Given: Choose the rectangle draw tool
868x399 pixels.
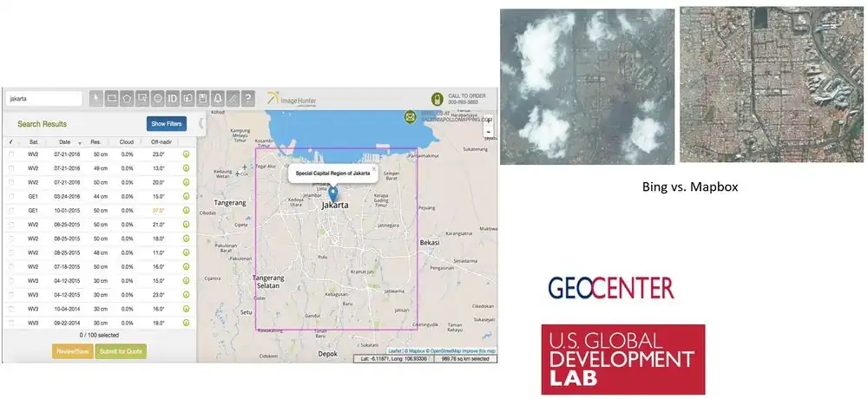Looking at the screenshot, I should point(111,99).
